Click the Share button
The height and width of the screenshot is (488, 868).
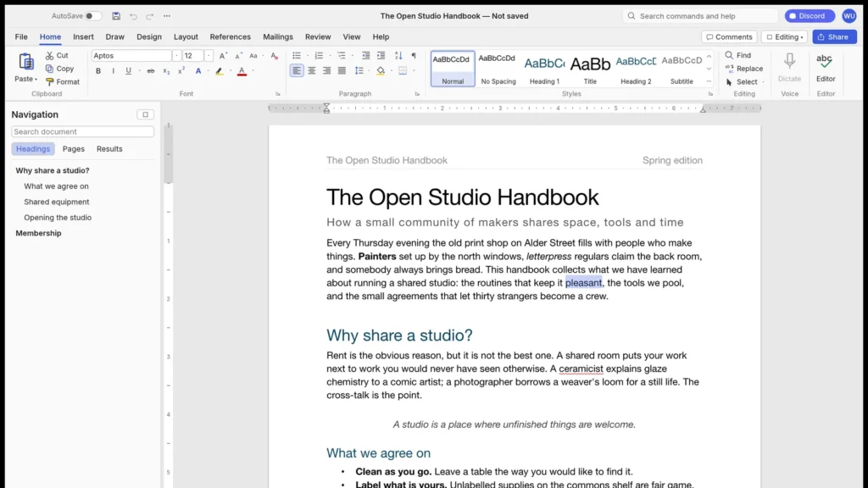[834, 37]
